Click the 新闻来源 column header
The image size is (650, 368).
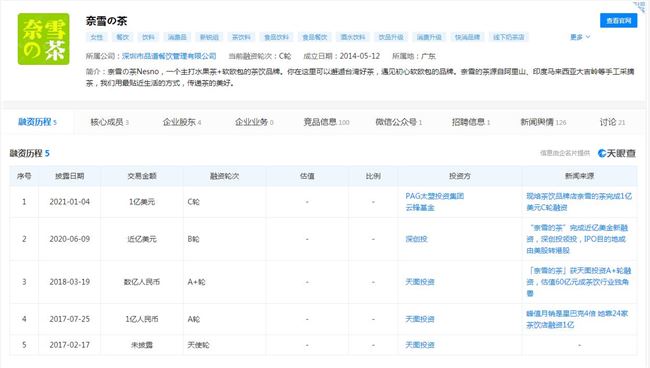point(579,176)
